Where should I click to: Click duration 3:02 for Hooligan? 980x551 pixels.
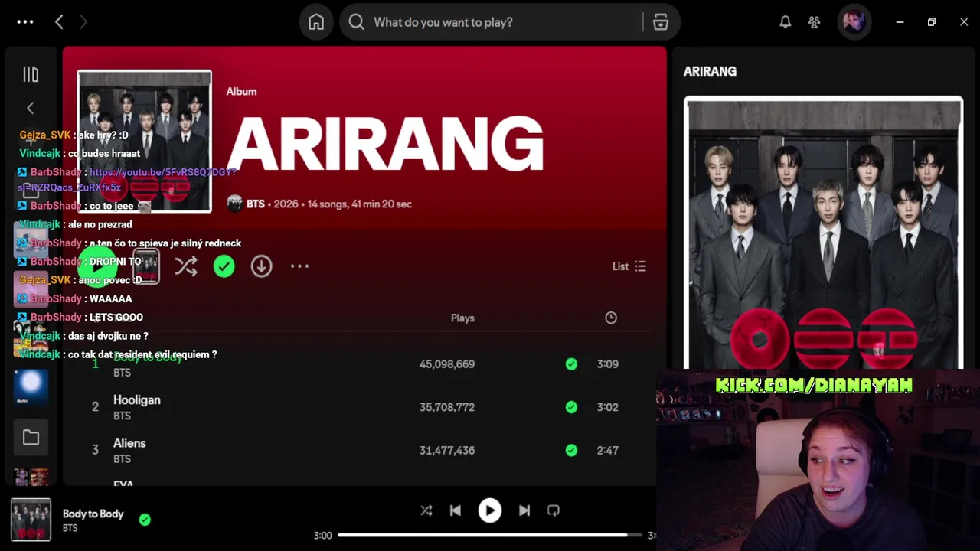point(608,407)
